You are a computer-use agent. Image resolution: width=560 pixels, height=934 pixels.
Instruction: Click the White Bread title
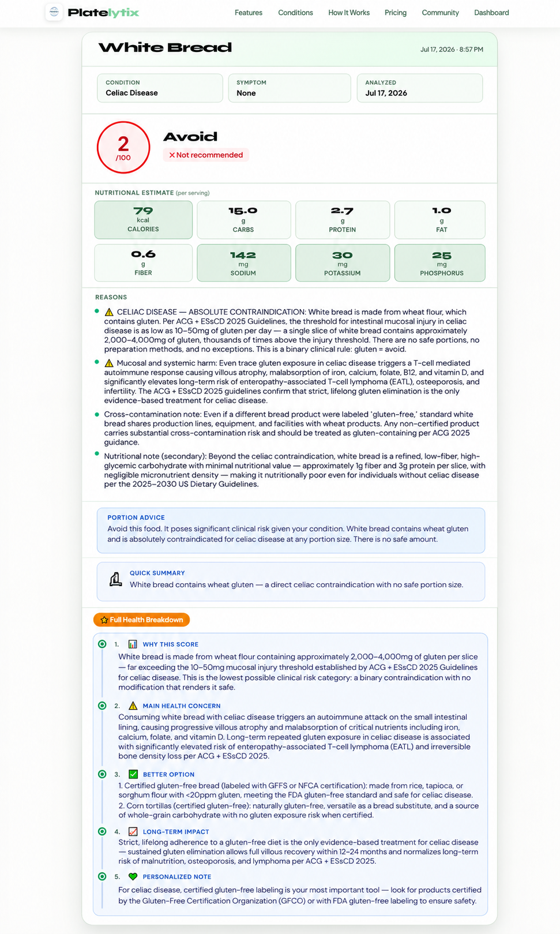coord(165,47)
